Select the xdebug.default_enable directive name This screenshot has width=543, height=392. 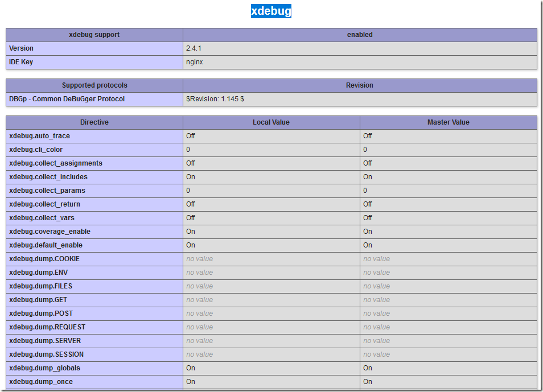tap(46, 245)
